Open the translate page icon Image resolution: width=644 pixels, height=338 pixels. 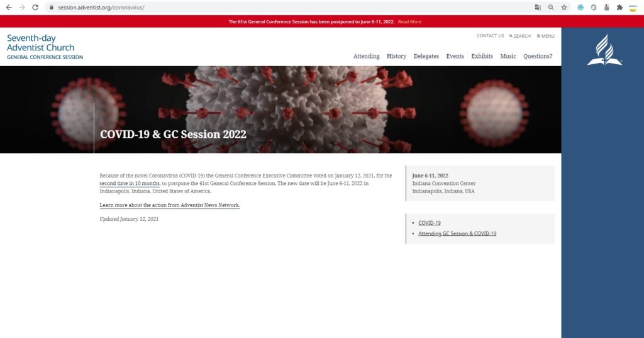[x=538, y=8]
